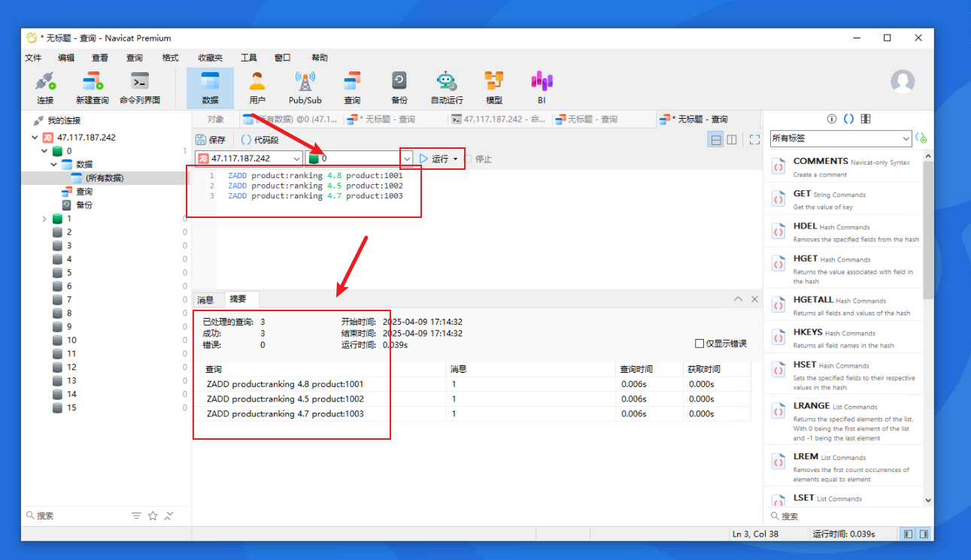Open the 所有标签 tag filter dropdown
The height and width of the screenshot is (560, 971).
(x=906, y=139)
